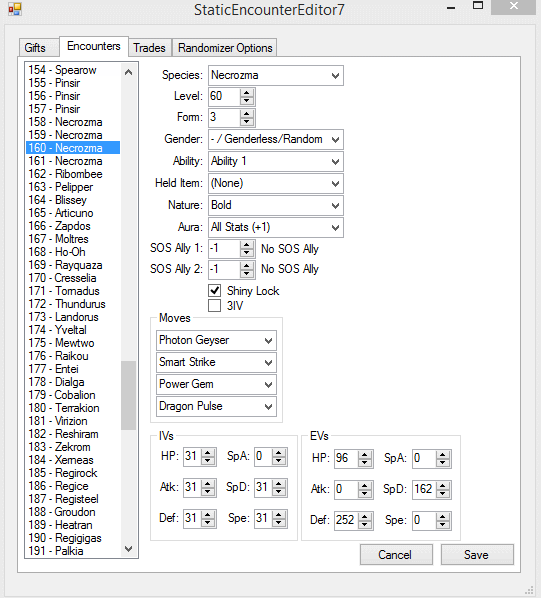
Task: Expand the Held Item dropdown
Action: [x=276, y=183]
